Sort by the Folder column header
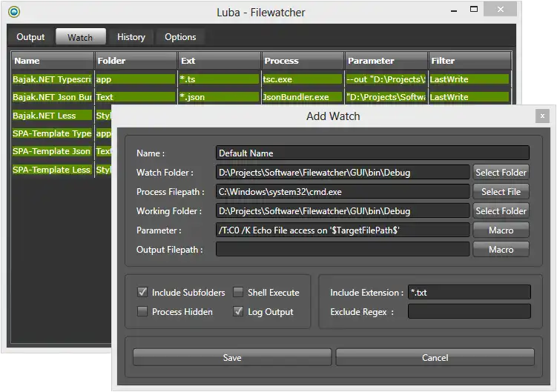This screenshot has height=392, width=557. tap(136, 60)
